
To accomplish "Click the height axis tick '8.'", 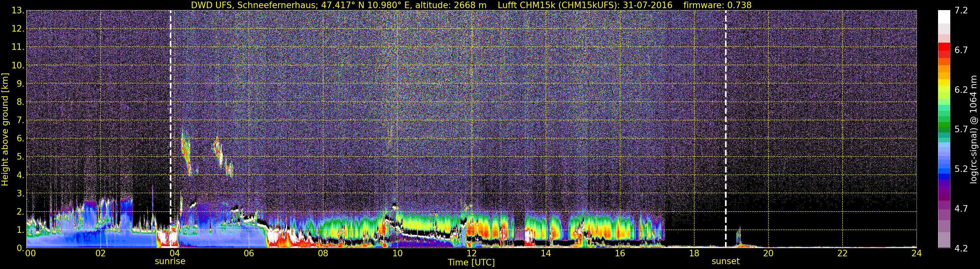I will pos(20,102).
